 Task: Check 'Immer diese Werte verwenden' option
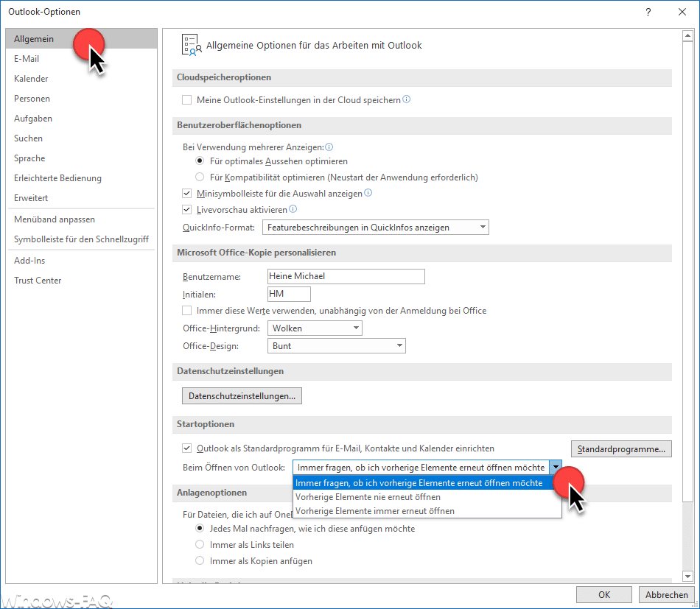point(186,311)
